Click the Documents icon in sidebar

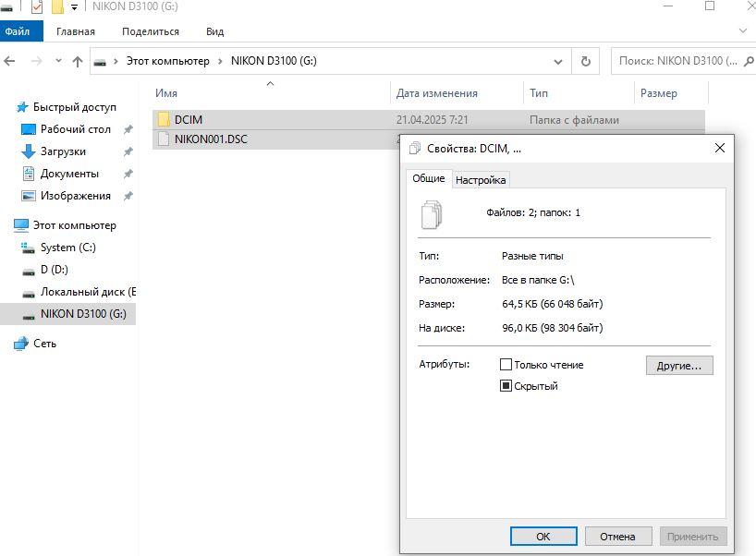pos(29,174)
